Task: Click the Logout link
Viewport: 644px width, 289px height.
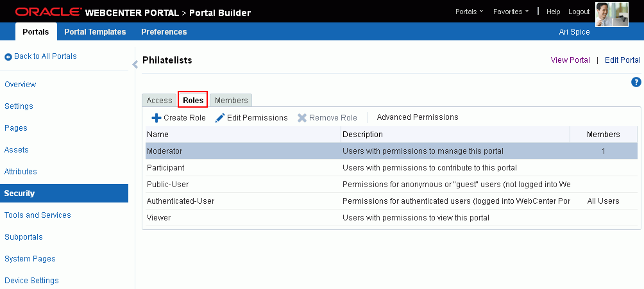Action: click(x=579, y=12)
